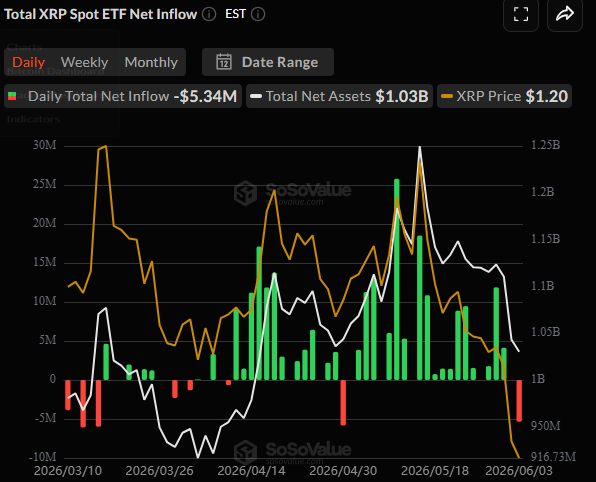This screenshot has height=482, width=596.
Task: Click the tallest green bar near 25M
Action: tap(397, 279)
